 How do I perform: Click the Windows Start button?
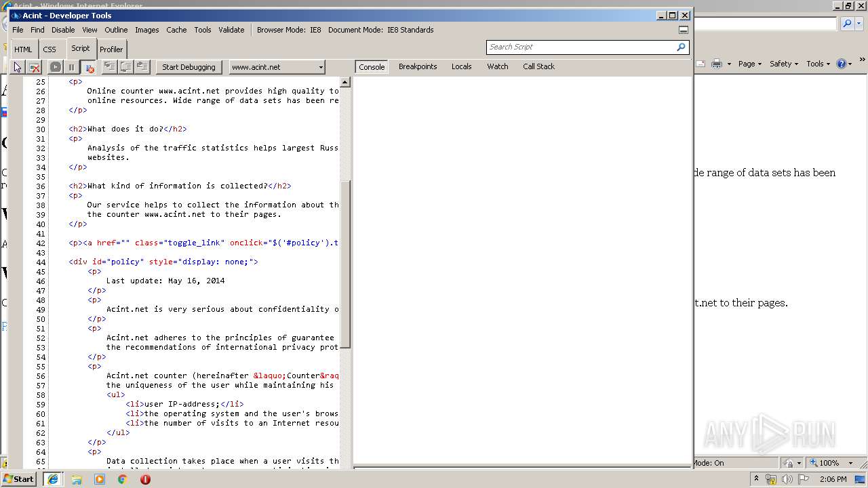coord(19,479)
